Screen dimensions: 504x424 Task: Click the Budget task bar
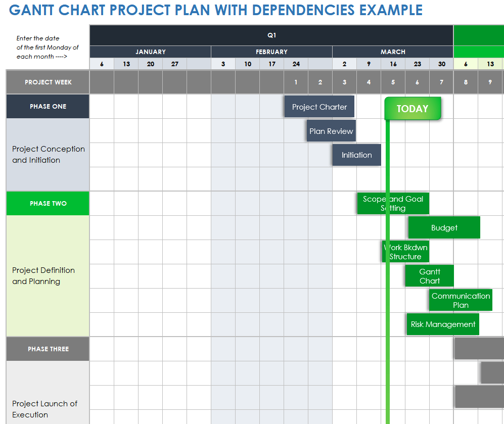pos(444,228)
